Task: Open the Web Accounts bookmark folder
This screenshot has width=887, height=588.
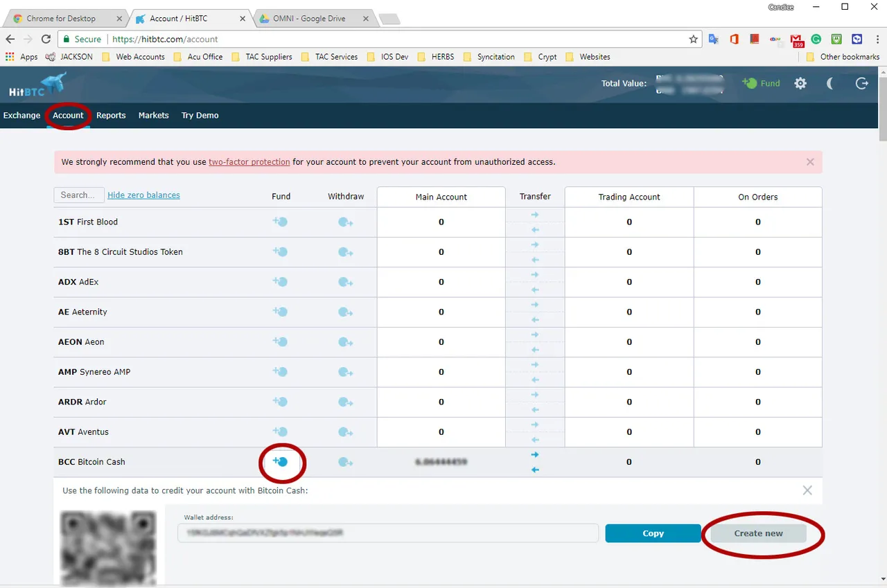Action: pos(134,57)
